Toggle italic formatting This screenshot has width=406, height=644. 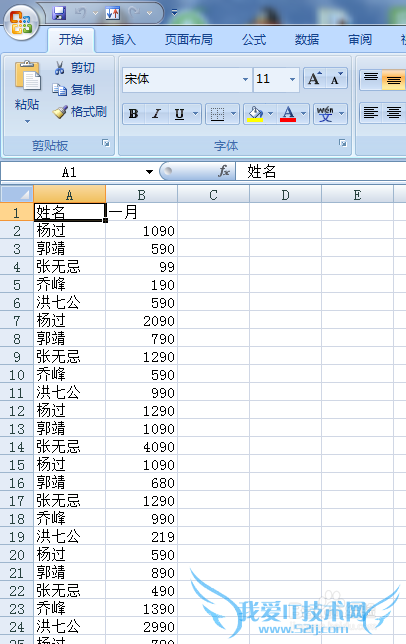point(156,114)
